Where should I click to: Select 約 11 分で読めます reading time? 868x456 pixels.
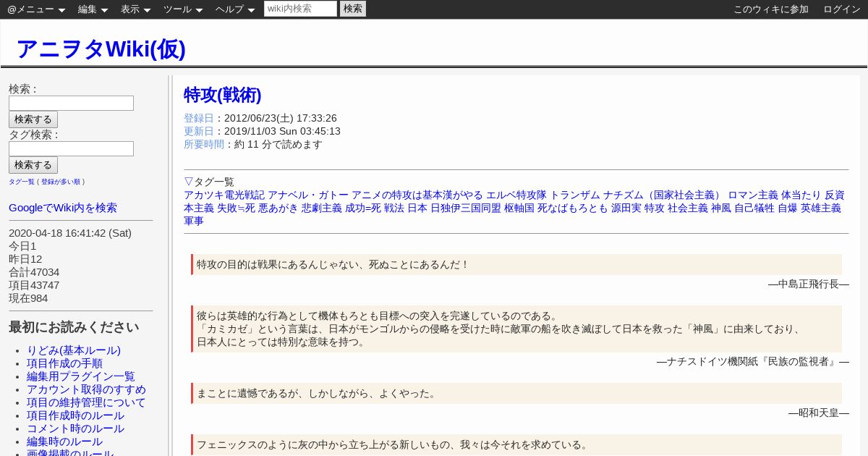pos(278,144)
